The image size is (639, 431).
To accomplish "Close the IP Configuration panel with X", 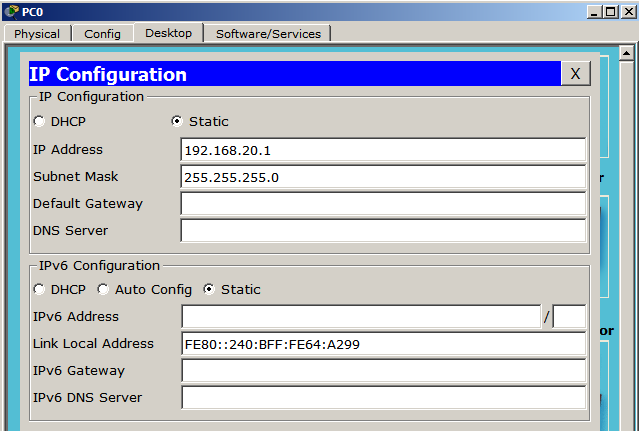I will 575,74.
